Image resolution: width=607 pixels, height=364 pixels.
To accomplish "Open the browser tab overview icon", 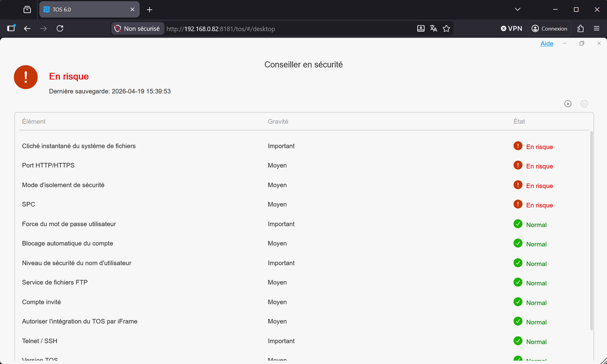I will click(27, 10).
